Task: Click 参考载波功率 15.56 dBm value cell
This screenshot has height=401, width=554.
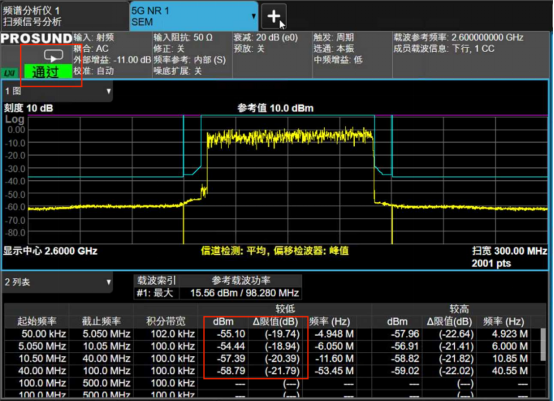Action: 244,293
